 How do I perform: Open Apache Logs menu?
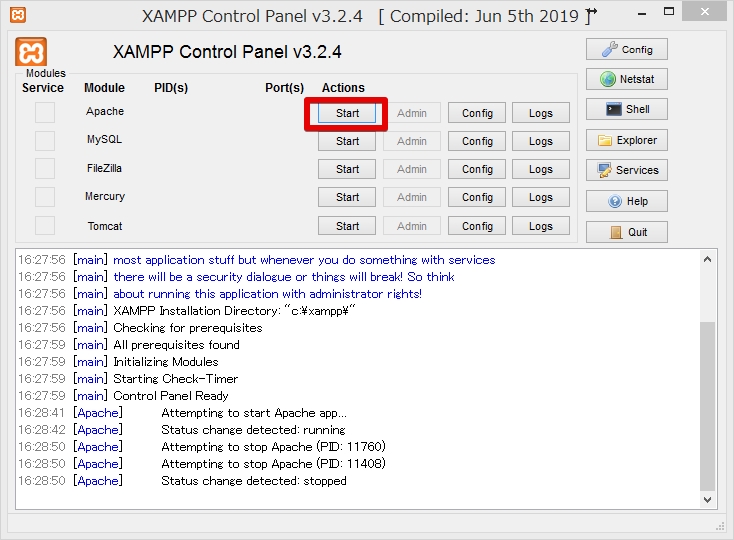(x=541, y=113)
